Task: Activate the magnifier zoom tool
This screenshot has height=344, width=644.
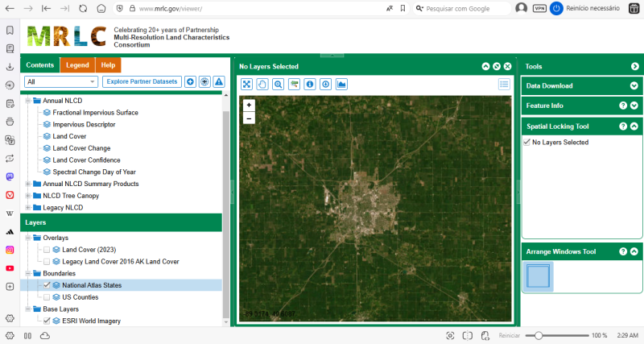Action: click(x=278, y=85)
